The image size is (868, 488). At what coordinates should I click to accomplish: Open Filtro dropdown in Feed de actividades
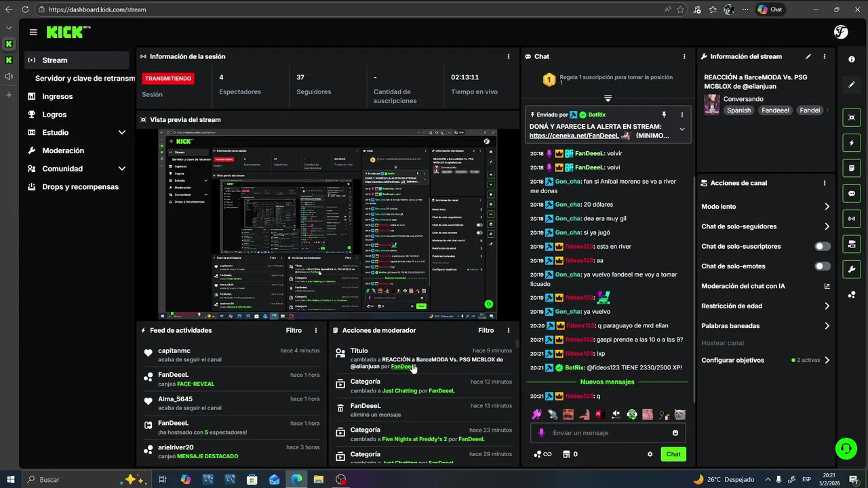294,330
